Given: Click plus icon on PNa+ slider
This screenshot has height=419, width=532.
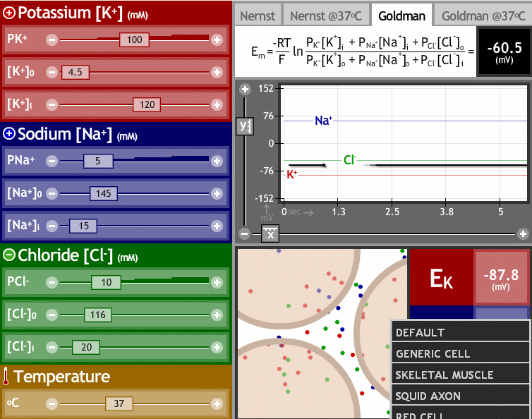Looking at the screenshot, I should pyautogui.click(x=217, y=162).
